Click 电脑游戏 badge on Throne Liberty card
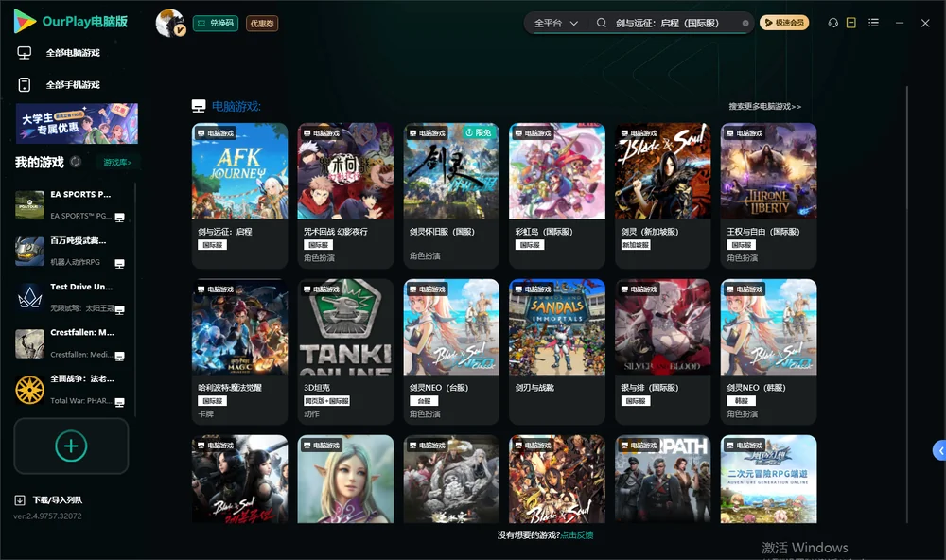946x560 pixels. coord(744,133)
